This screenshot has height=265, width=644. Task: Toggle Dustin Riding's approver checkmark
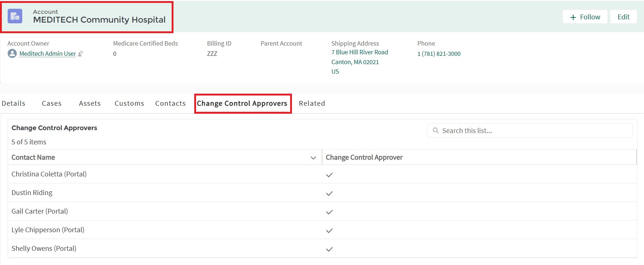click(329, 194)
